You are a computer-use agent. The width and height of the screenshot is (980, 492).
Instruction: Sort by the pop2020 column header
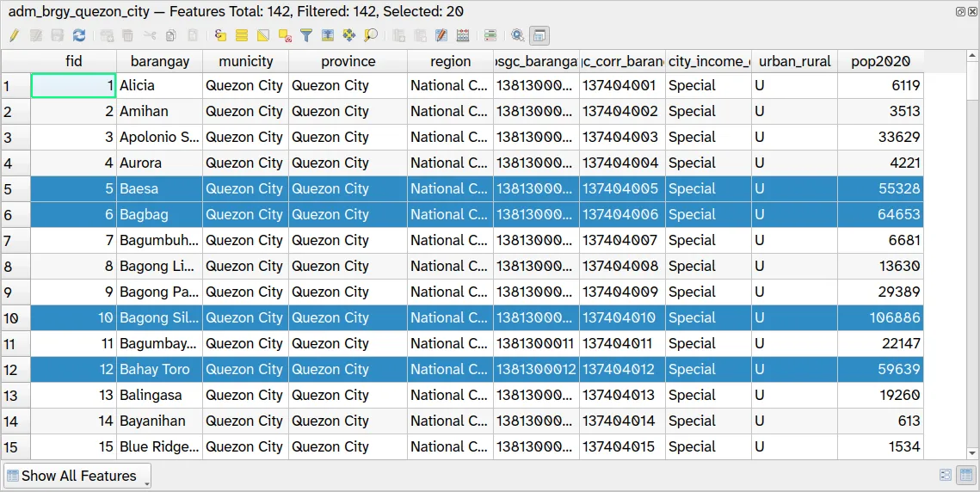tap(881, 61)
